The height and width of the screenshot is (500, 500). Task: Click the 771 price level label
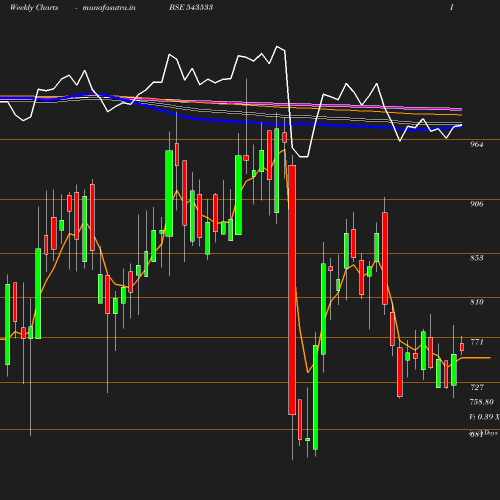tap(477, 342)
